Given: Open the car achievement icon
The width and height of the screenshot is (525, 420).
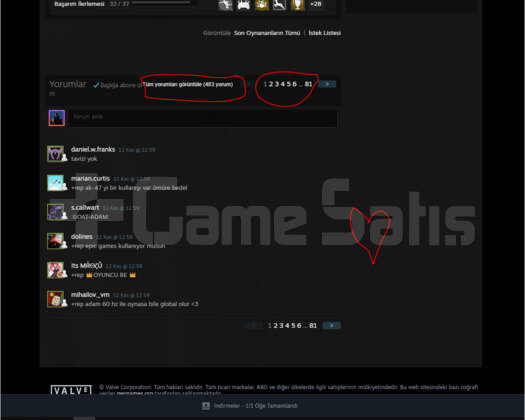Looking at the screenshot, I should click(243, 5).
